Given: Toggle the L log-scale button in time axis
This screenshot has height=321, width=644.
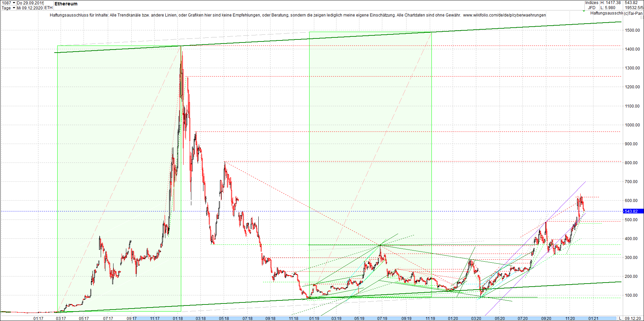Looking at the screenshot, I should click(620, 318).
